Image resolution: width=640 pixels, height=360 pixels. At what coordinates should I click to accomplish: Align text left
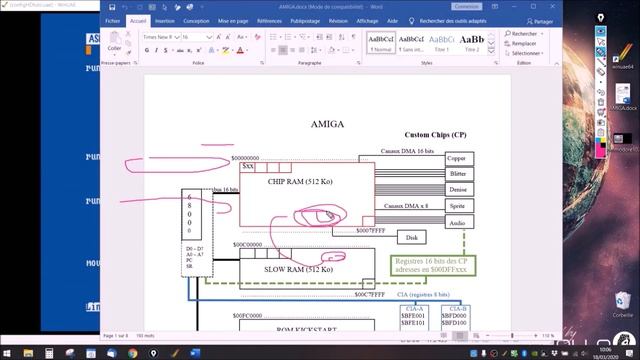273,50
